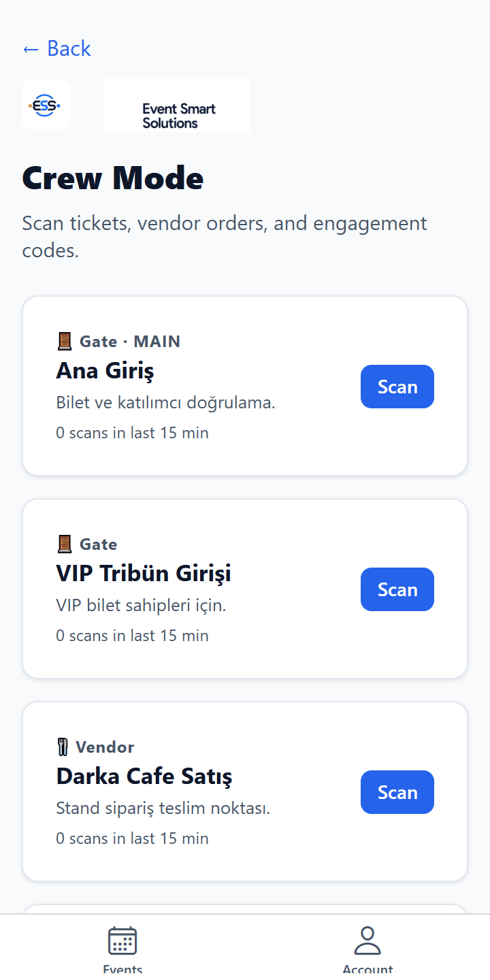Click the Gate · MAIN label
490x980 pixels.
point(130,341)
